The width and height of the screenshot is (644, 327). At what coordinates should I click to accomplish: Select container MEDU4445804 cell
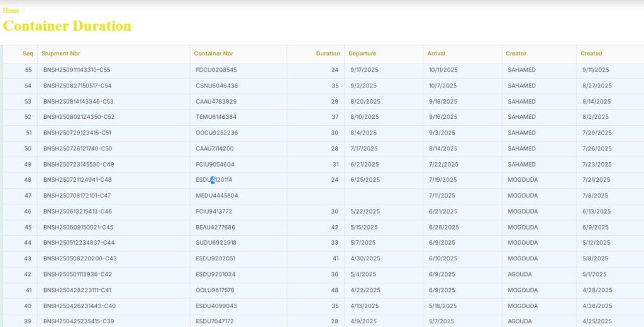pyautogui.click(x=216, y=196)
